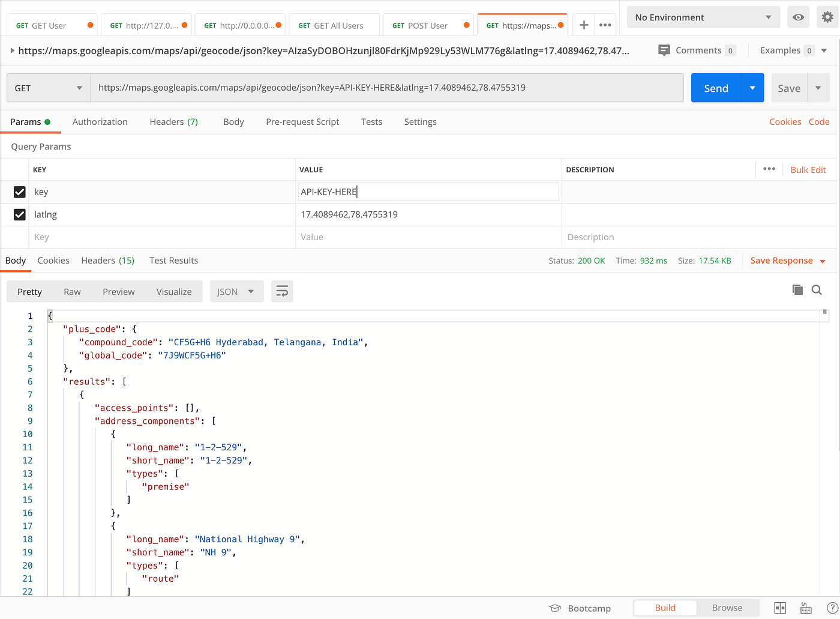Screen dimensions: 840x619
Task: Open Save button dropdown arrow
Action: [818, 88]
